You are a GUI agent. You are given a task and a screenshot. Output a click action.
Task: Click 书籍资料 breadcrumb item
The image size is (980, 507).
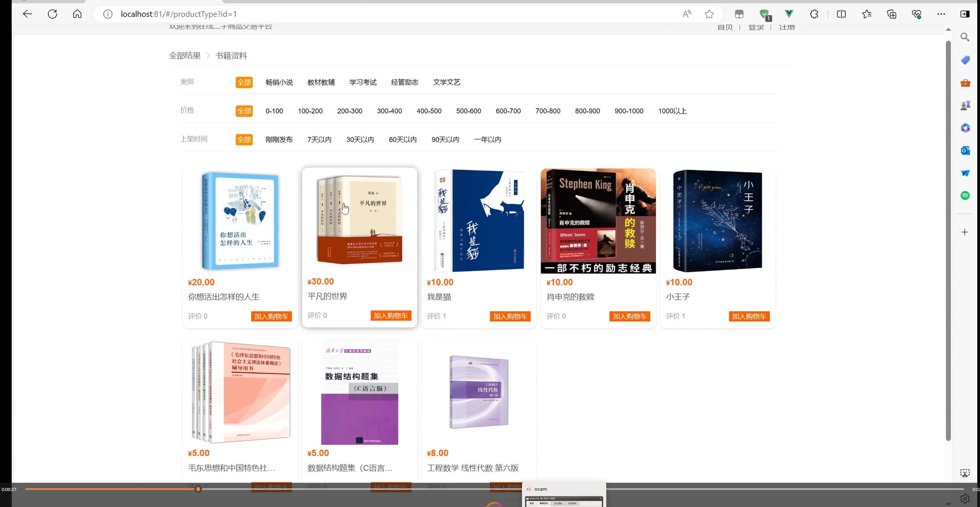(231, 56)
